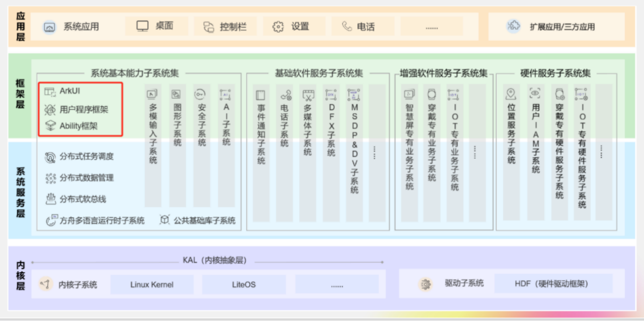The height and width of the screenshot is (321, 644).
Task: Click the cube icon beside 公共基础库子系统
Action: [165, 220]
